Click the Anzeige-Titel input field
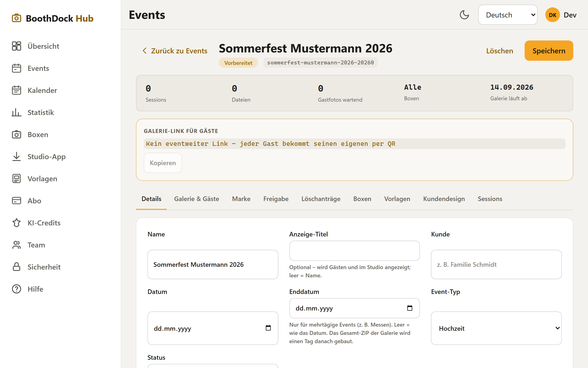Screen dimensions: 588x368 click(x=354, y=251)
